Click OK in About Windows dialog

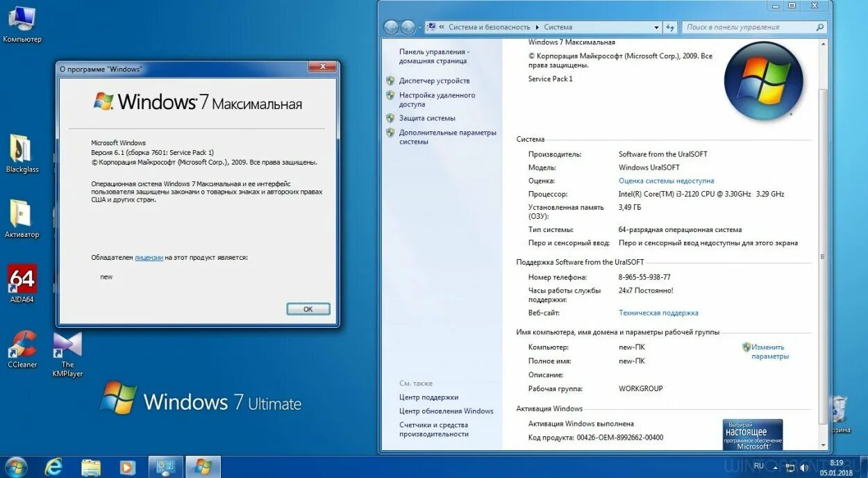(x=308, y=308)
